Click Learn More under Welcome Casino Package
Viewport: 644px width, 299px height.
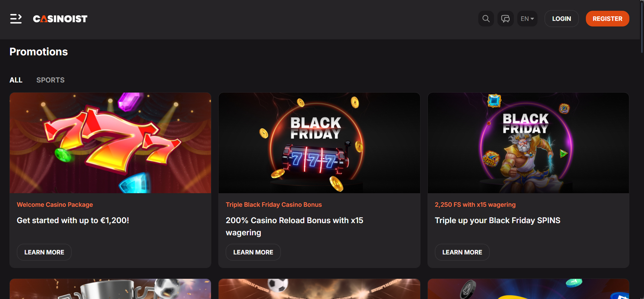click(44, 252)
